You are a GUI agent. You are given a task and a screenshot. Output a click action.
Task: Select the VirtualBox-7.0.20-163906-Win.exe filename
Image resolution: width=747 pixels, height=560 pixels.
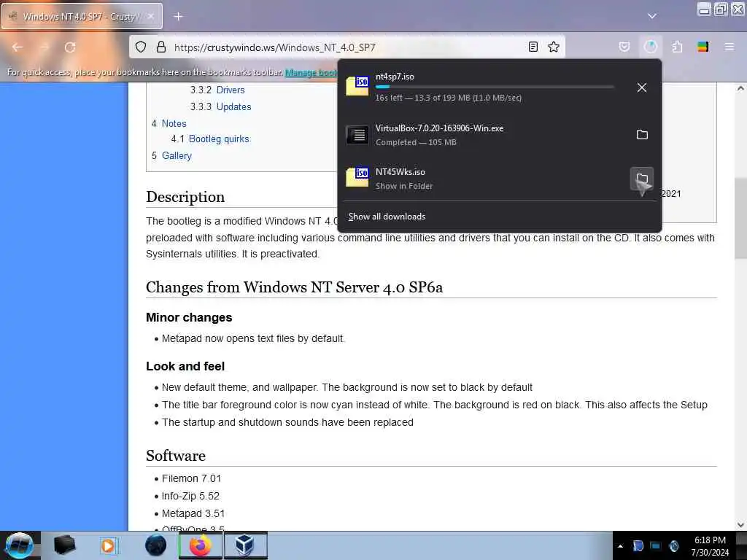pos(439,128)
